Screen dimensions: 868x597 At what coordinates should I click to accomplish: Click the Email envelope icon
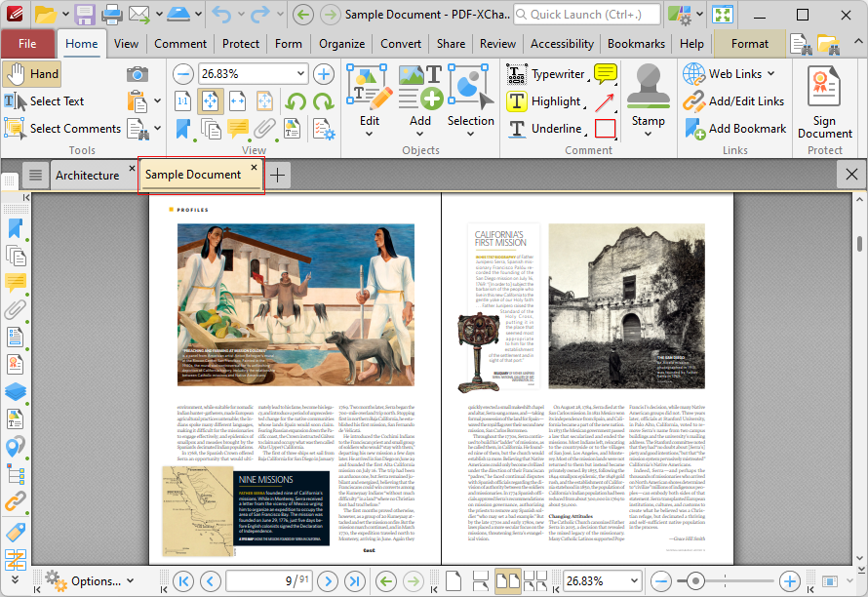pyautogui.click(x=139, y=15)
